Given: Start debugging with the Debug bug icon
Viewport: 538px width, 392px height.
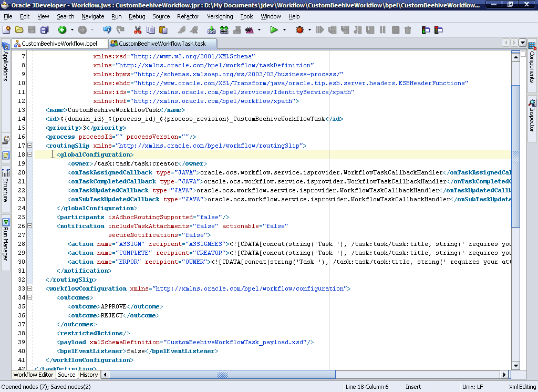Looking at the screenshot, I should 299,30.
